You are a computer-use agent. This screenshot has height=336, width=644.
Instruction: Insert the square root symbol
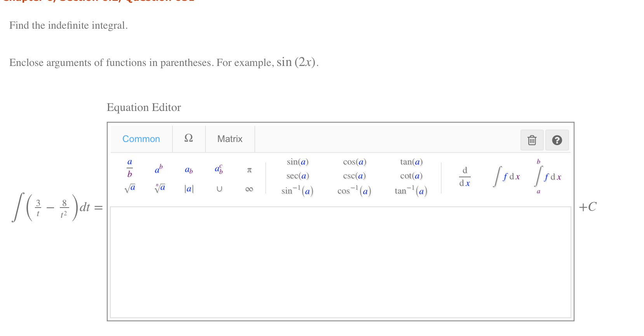[x=129, y=189]
